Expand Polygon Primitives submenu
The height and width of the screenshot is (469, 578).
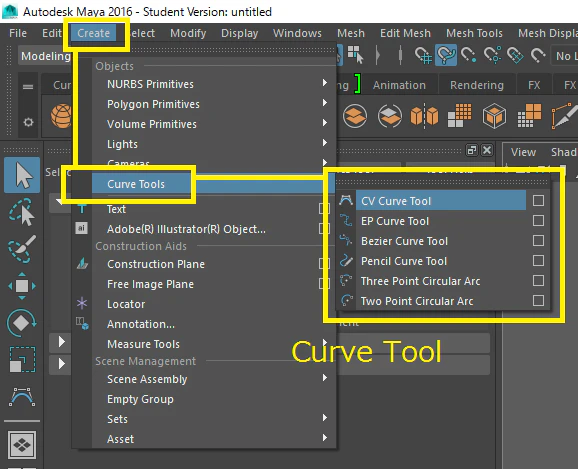(x=324, y=103)
